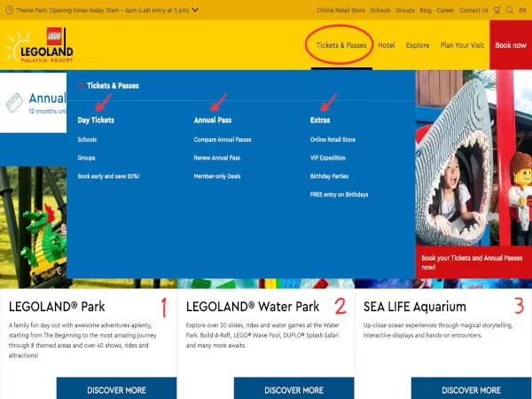Image resolution: width=532 pixels, height=399 pixels.
Task: Open the Tickets & Passes menu
Action: tap(341, 45)
